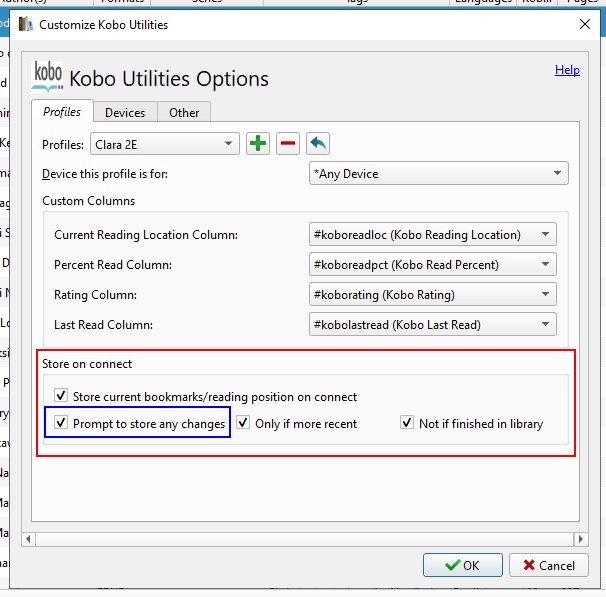The width and height of the screenshot is (606, 597).
Task: Click the horizontal scrollbar left arrow
Action: point(28,539)
